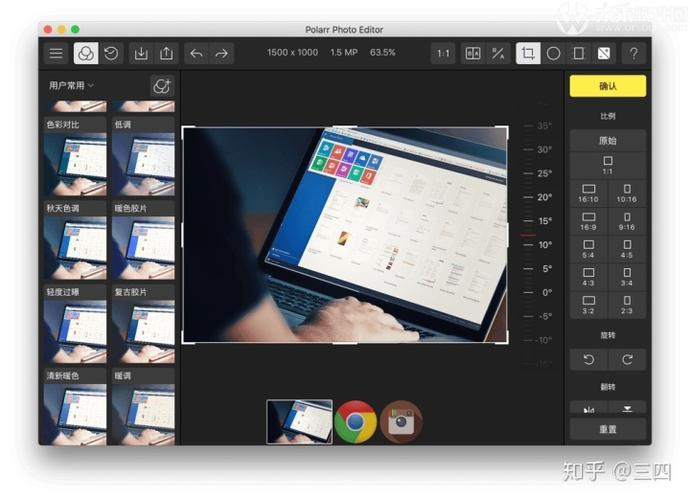
Task: Apply the 色彩对比 filter
Action: pyautogui.click(x=75, y=156)
